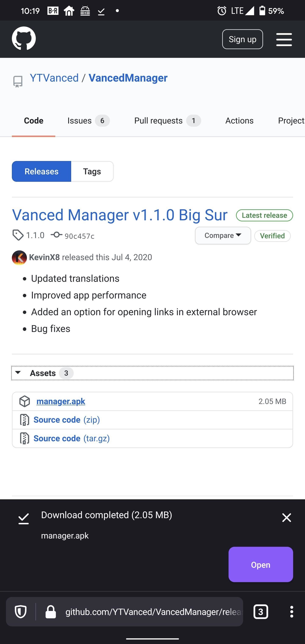Switch to the Actions tab

click(x=239, y=121)
